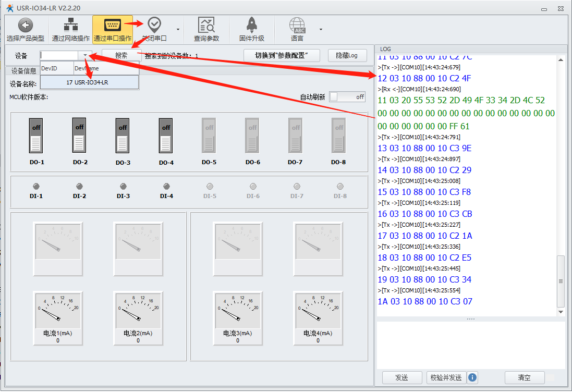Image resolution: width=572 pixels, height=392 pixels.
Task: Click the LOG panel scrollbar thumb
Action: pos(561,281)
